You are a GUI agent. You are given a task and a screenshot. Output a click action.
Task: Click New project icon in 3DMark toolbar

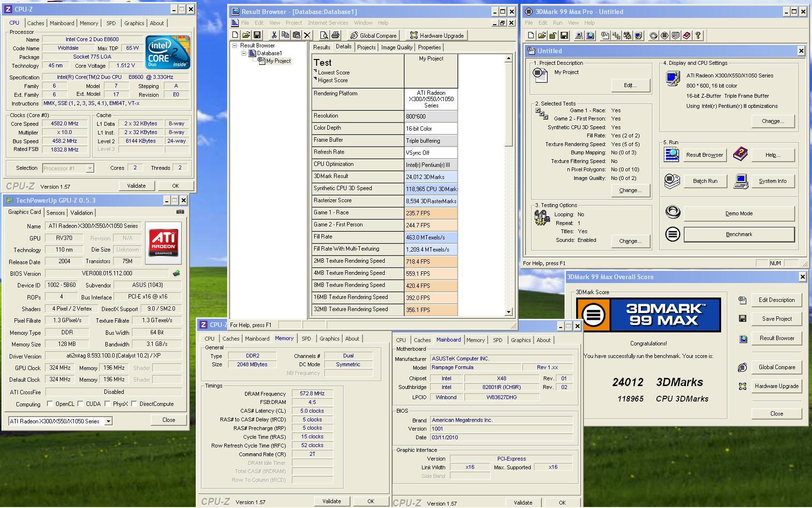[531, 35]
